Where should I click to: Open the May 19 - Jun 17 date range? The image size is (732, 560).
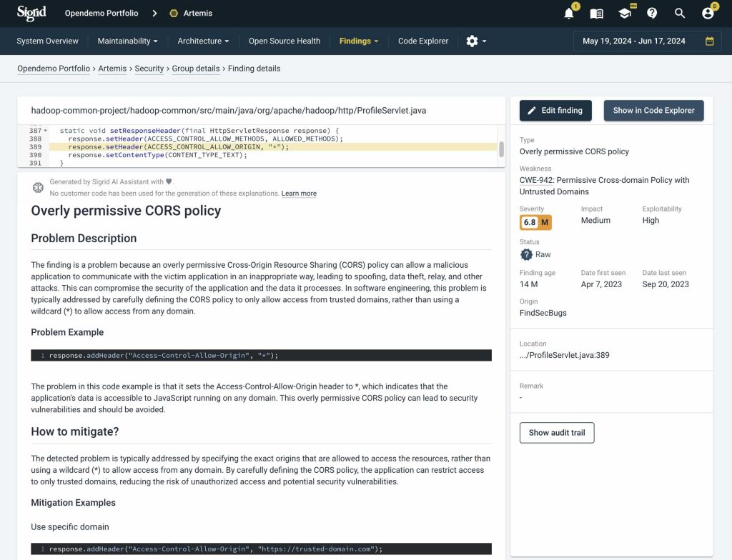[x=648, y=41]
